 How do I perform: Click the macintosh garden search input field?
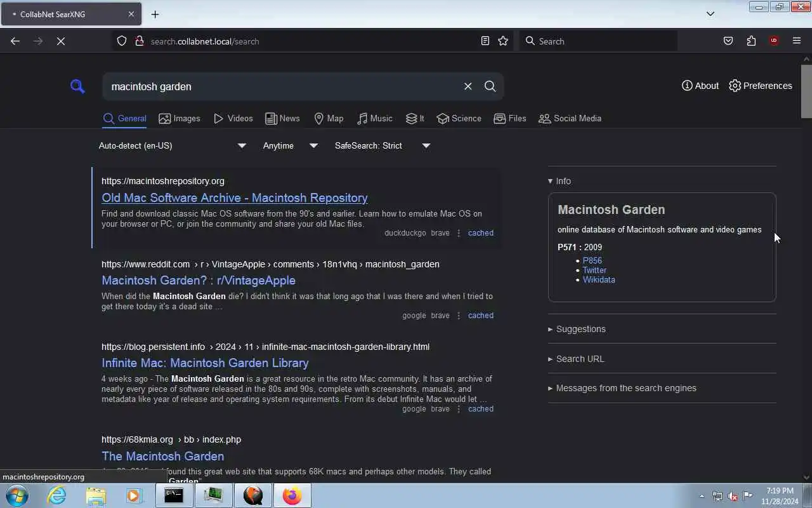[x=282, y=86]
